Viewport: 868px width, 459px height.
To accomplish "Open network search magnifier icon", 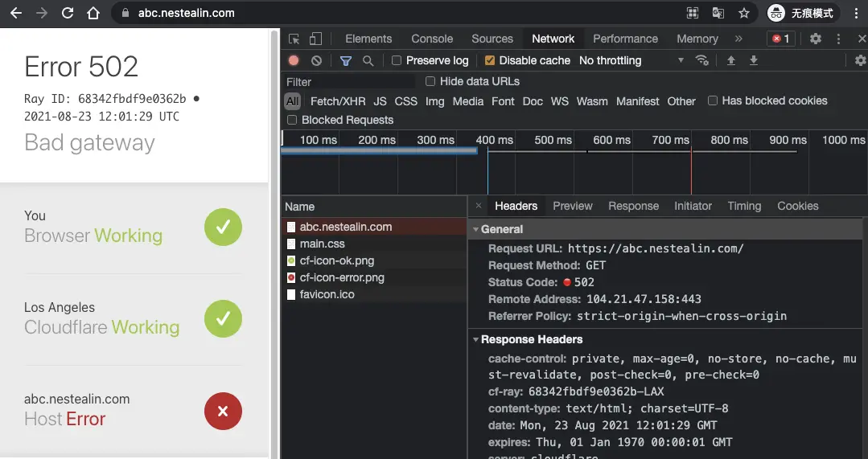I will pos(368,61).
